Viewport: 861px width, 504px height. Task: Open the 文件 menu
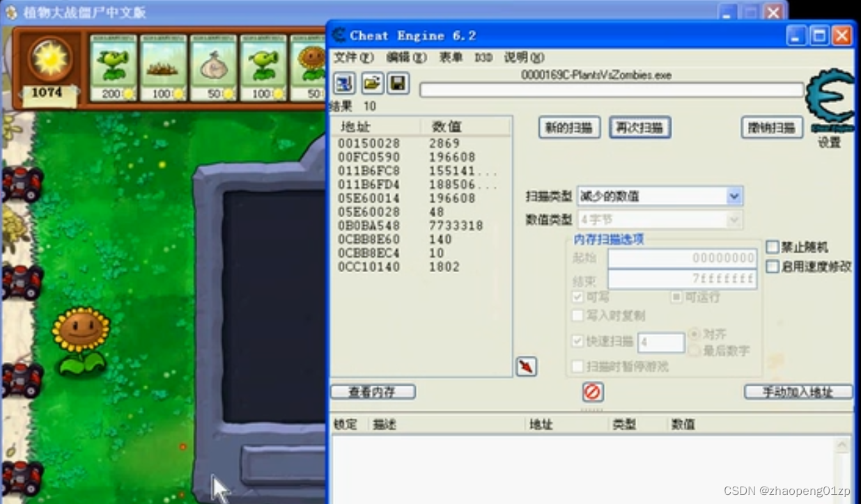(x=353, y=57)
